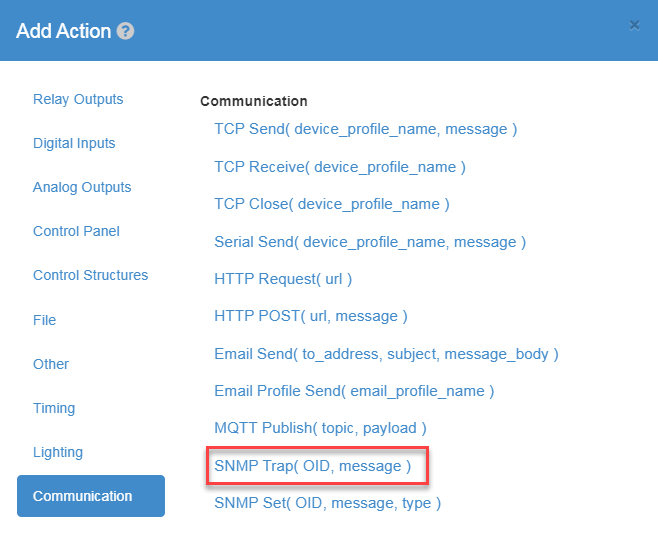This screenshot has height=539, width=658.
Task: Select the Control Panel category
Action: point(76,231)
